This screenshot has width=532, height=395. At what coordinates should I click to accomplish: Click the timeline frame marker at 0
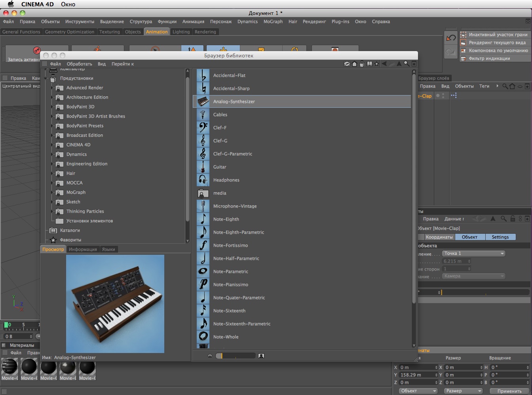click(7, 325)
